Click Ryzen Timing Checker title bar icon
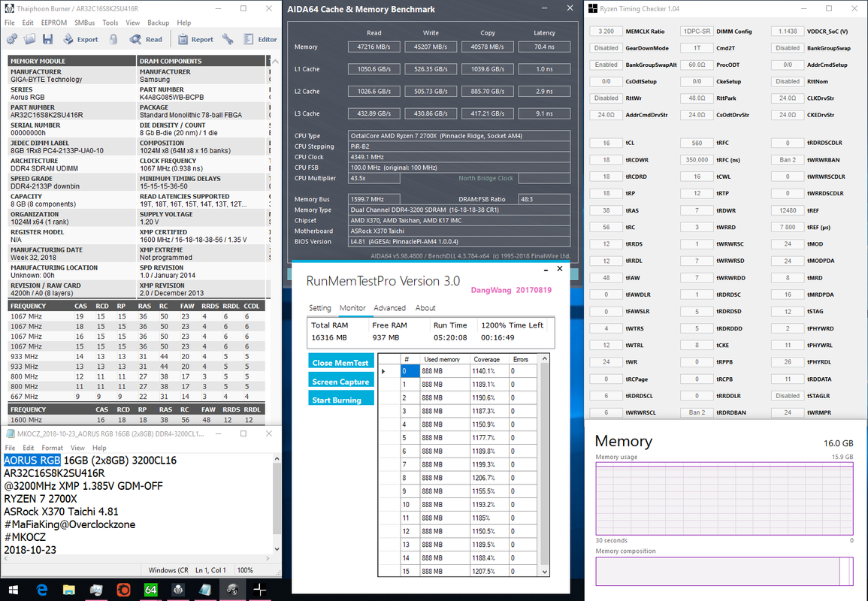This screenshot has height=601, width=868. (x=593, y=8)
